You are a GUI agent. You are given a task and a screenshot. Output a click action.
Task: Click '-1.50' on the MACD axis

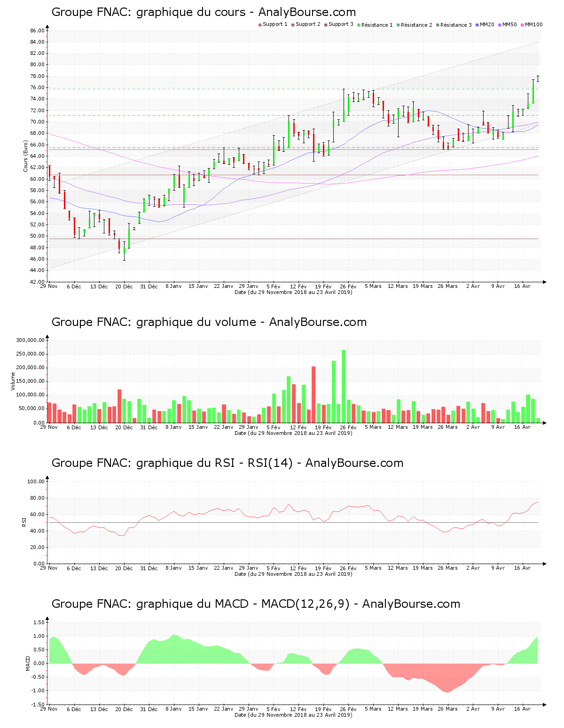[39, 705]
